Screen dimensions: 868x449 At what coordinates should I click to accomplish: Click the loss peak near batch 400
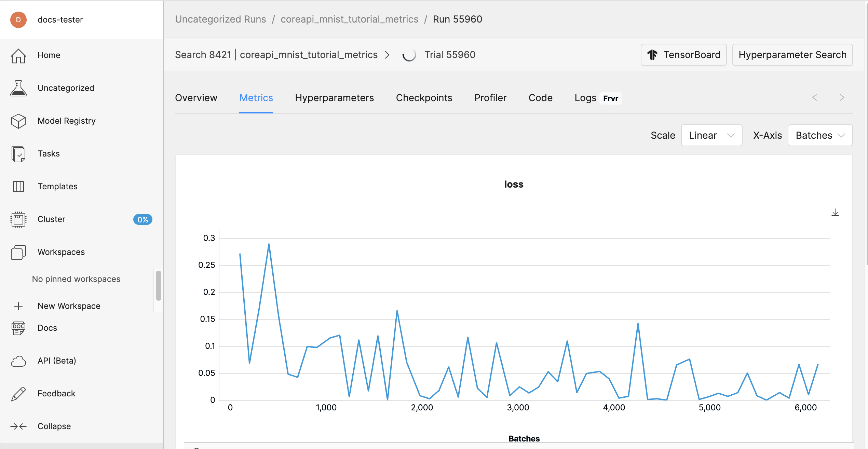(269, 244)
